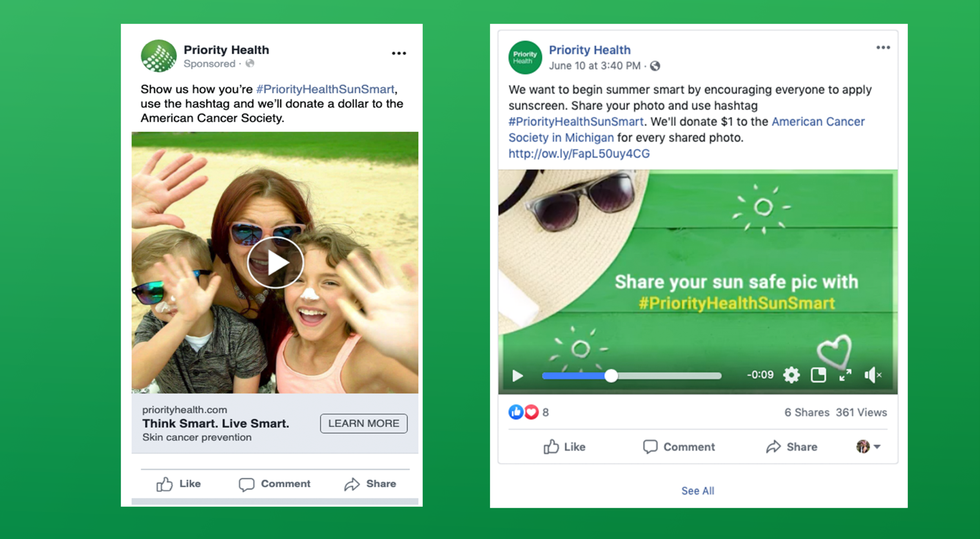Viewport: 980px width, 539px height.
Task: Open the ow.ly shortened link
Action: [x=579, y=154]
